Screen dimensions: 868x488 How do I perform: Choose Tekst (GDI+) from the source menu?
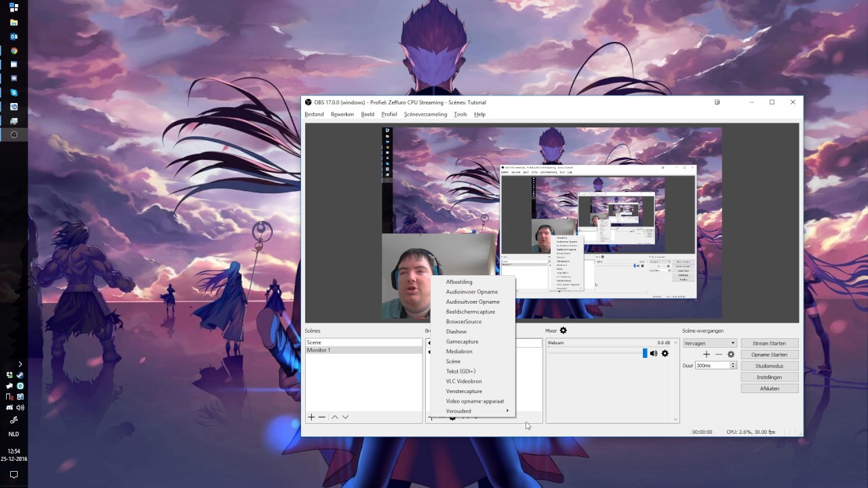pyautogui.click(x=473, y=371)
